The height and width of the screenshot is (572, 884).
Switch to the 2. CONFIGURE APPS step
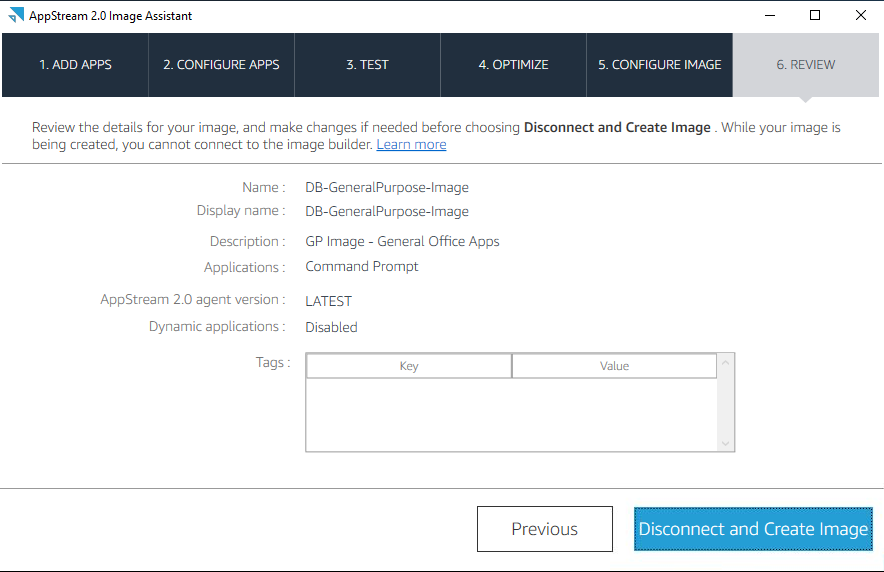222,65
